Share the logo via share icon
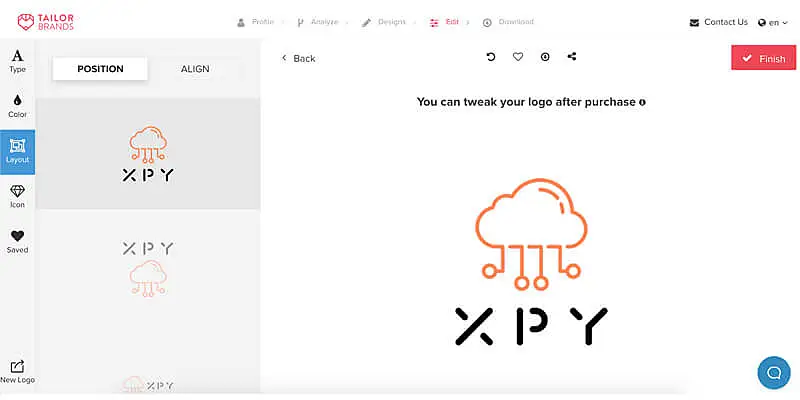 572,57
